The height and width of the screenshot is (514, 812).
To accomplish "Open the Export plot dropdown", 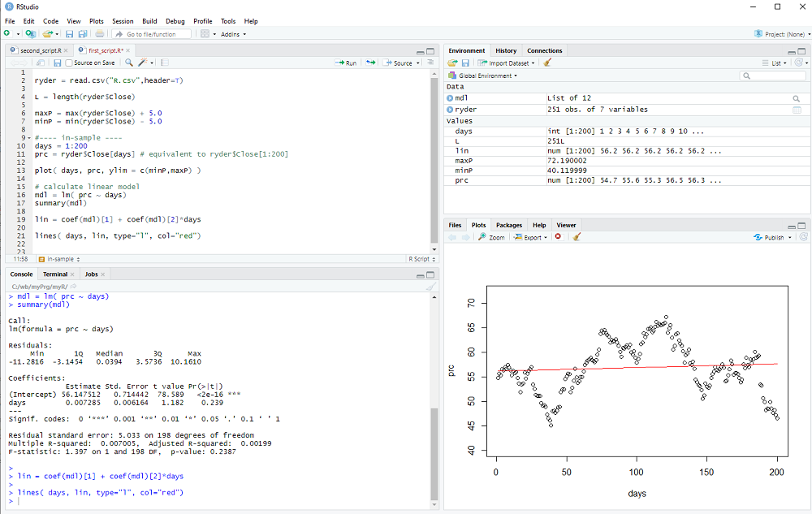I will 530,237.
